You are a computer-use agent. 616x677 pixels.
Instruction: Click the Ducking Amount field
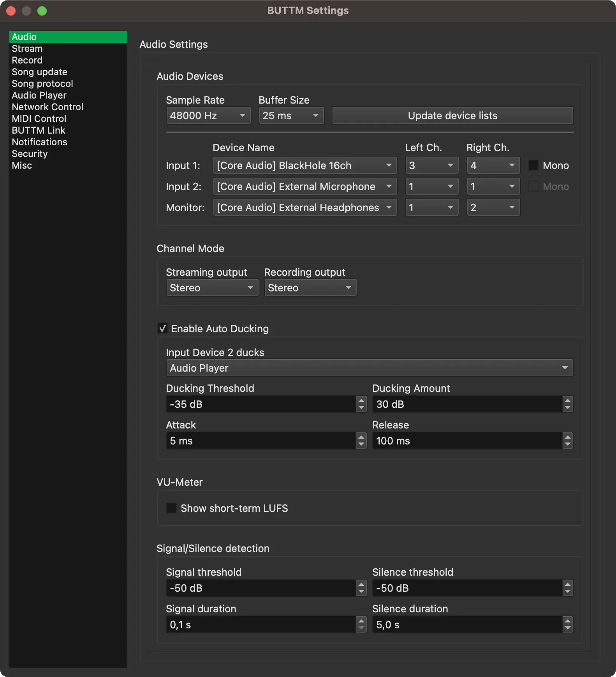tap(467, 404)
